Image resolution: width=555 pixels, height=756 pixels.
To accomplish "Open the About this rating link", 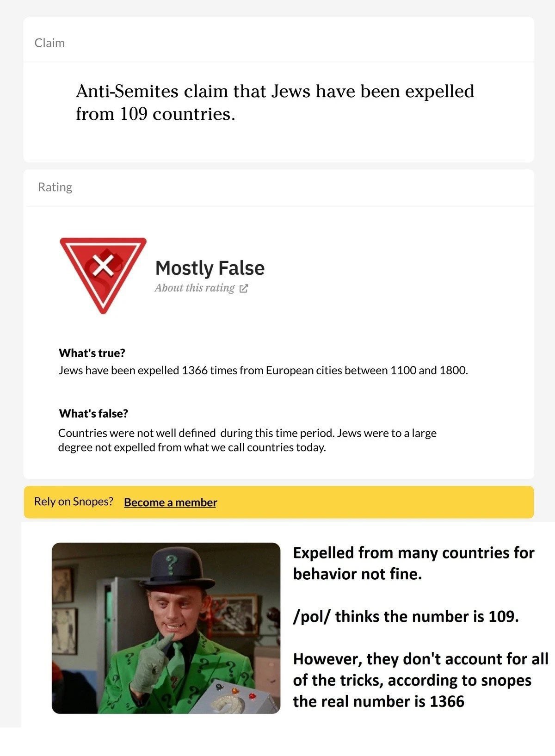I will [195, 288].
